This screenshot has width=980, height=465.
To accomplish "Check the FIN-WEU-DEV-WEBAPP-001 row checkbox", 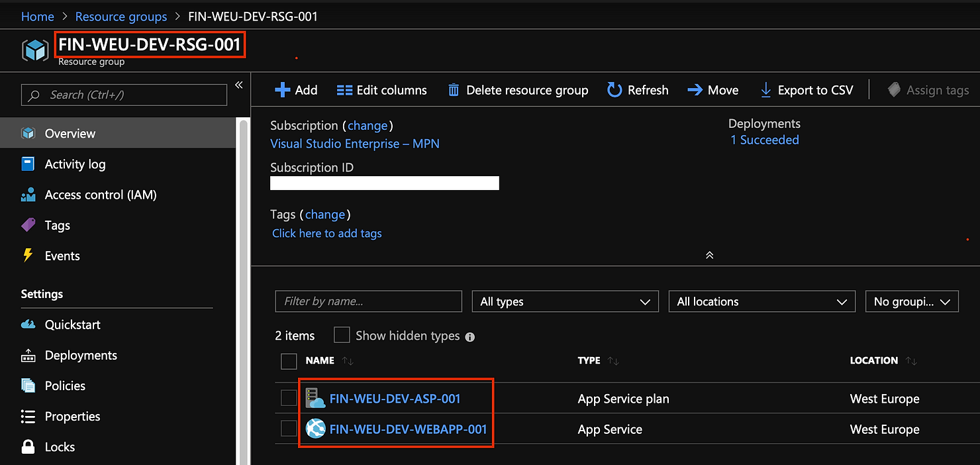I will pyautogui.click(x=289, y=429).
